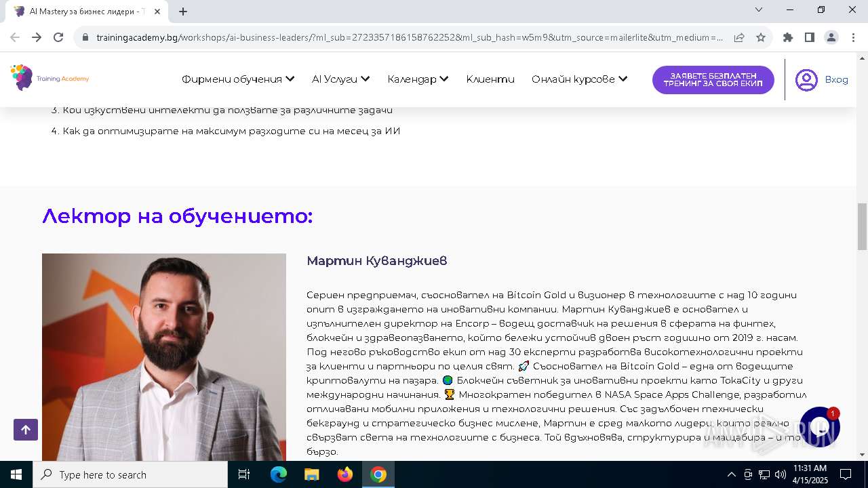The width and height of the screenshot is (868, 488).
Task: Click the Windows search box
Action: pos(130,474)
